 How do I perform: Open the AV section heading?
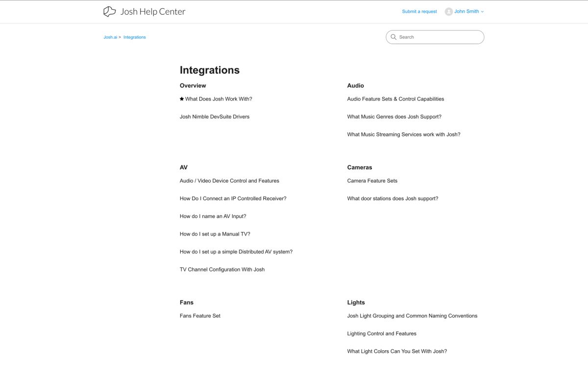pos(184,167)
